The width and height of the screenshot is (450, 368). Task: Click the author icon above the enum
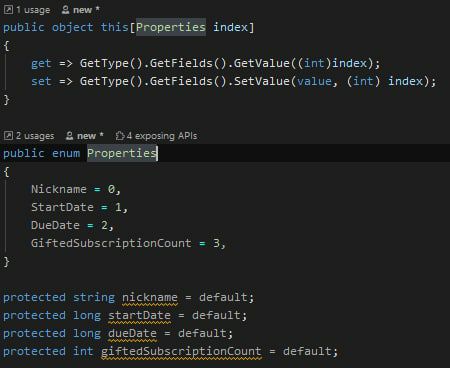tap(69, 136)
